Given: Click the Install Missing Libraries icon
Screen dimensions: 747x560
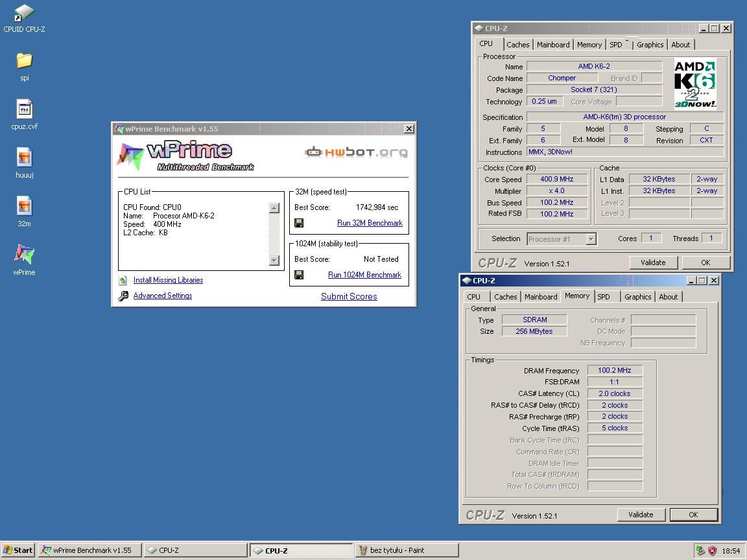Looking at the screenshot, I should 123,280.
